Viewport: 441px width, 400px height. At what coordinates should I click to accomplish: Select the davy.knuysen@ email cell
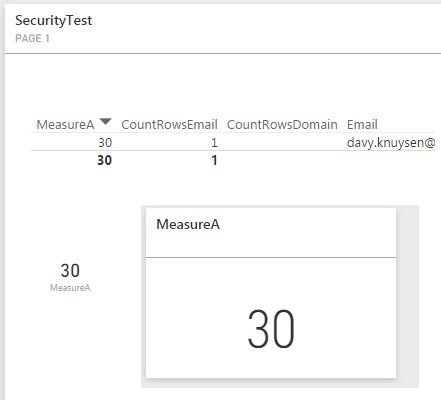pyautogui.click(x=391, y=143)
